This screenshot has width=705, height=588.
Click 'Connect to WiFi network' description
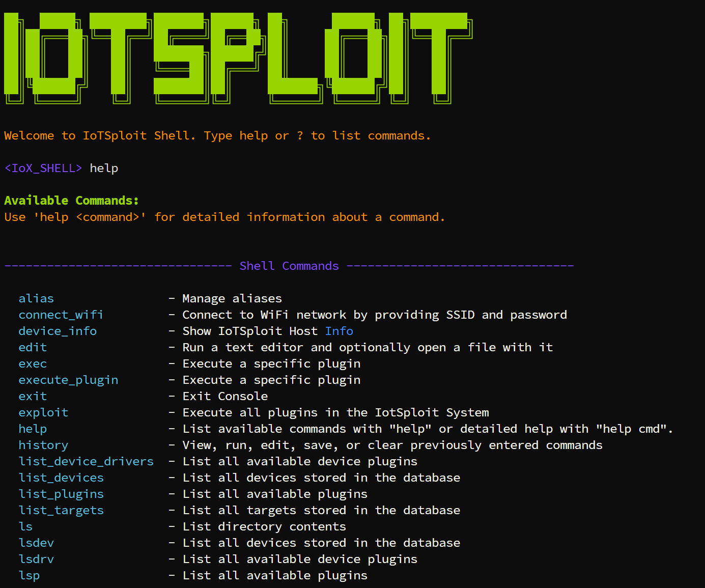tap(375, 315)
